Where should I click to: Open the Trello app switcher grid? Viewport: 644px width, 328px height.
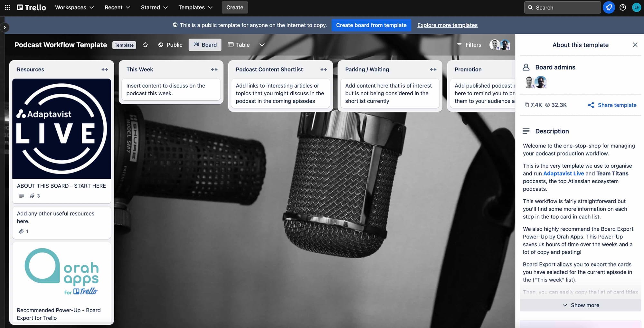(7, 7)
